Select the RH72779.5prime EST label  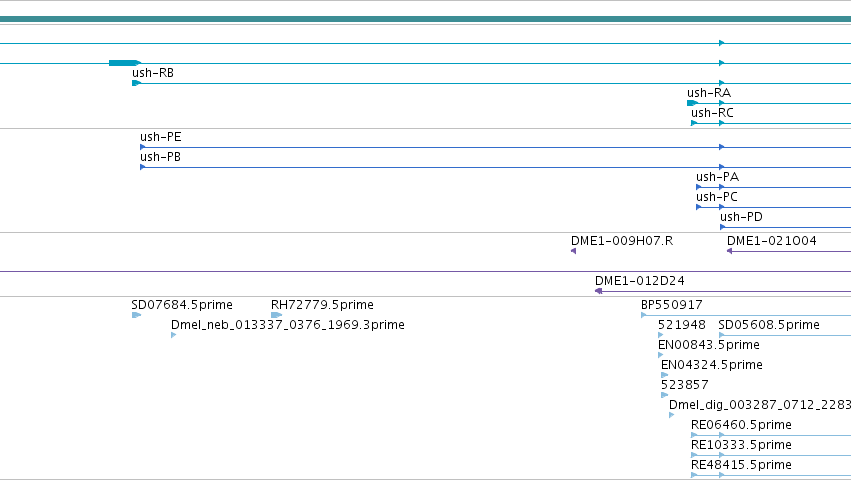(x=322, y=305)
